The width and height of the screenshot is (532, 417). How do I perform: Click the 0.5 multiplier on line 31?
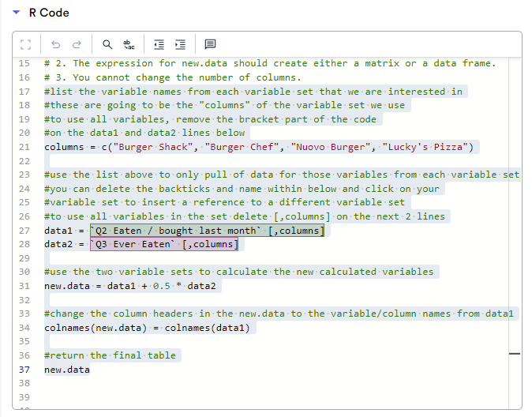[x=162, y=286]
